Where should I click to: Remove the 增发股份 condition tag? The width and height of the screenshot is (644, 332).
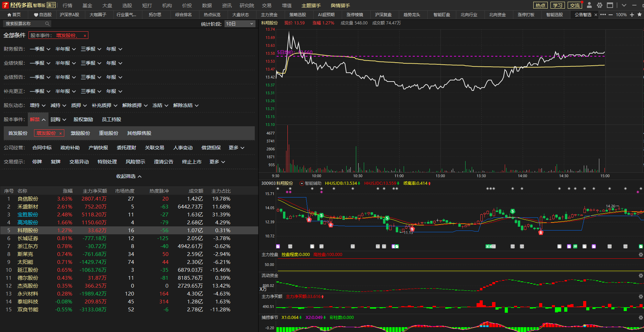tap(85, 36)
